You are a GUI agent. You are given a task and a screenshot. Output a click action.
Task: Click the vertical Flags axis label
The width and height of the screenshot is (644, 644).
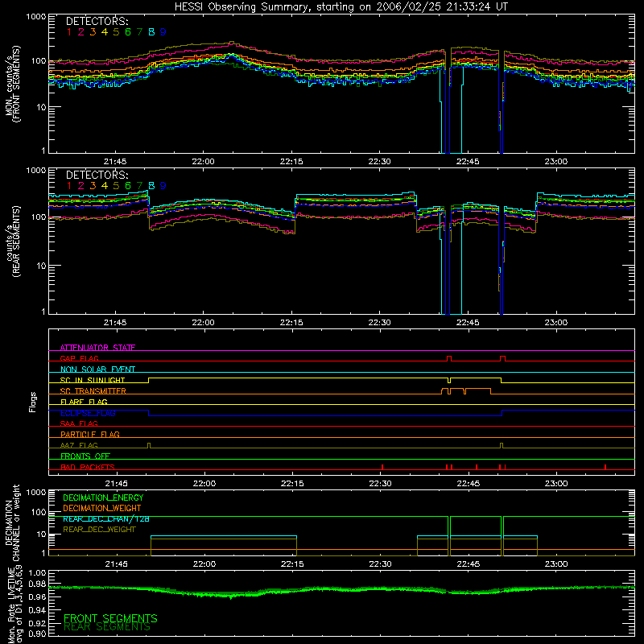(32, 402)
